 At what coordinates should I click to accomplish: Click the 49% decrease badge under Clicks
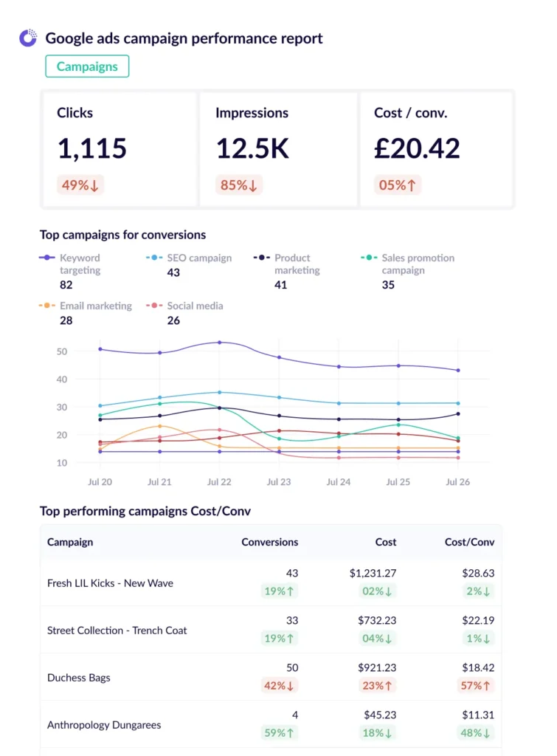(80, 185)
